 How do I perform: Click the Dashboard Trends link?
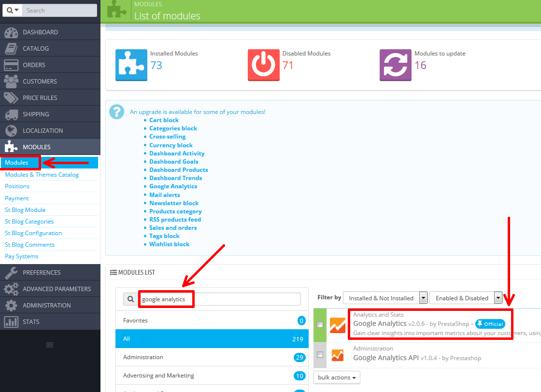[x=176, y=178]
